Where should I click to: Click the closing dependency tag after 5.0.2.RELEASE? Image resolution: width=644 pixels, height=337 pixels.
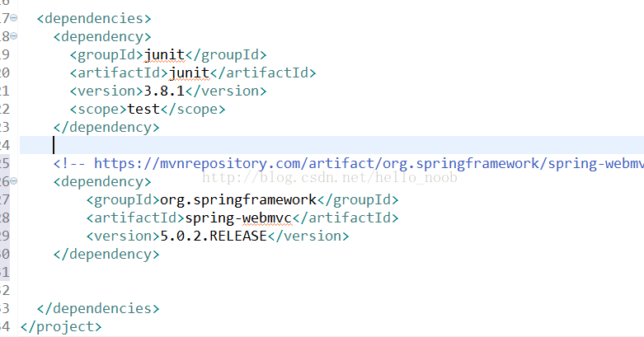(106, 254)
